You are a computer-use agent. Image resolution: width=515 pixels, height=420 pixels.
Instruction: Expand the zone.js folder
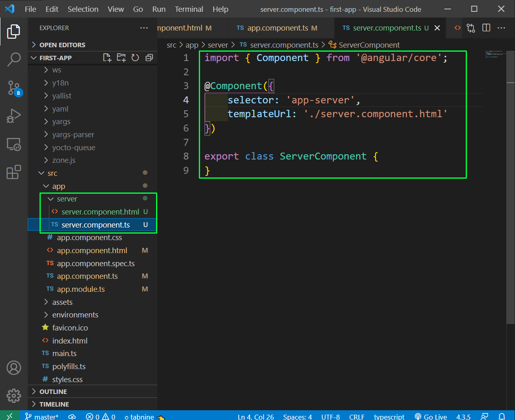click(x=92, y=160)
